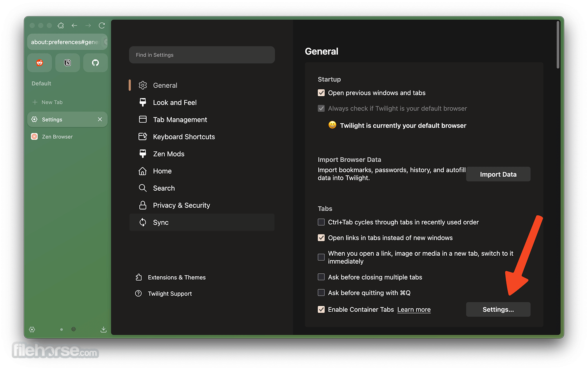
Task: Select the Settings tab in the sidebar
Action: 67,119
